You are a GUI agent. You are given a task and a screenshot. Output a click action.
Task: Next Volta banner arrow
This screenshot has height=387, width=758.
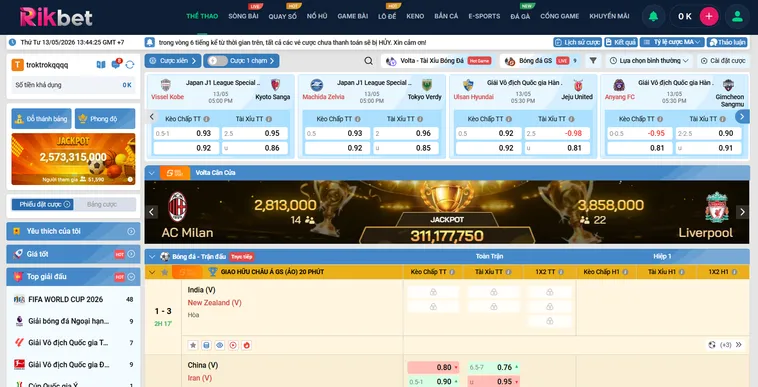point(742,212)
